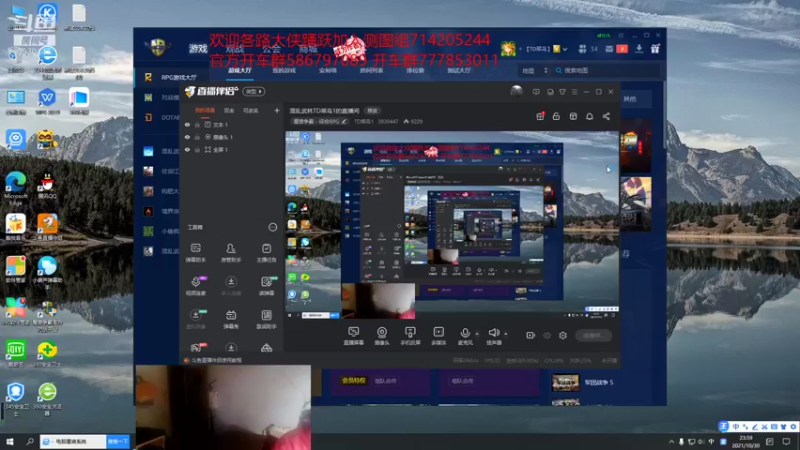Image resolution: width=800 pixels, height=450 pixels.
Task: Click the 搜索地图 search field
Action: point(607,70)
